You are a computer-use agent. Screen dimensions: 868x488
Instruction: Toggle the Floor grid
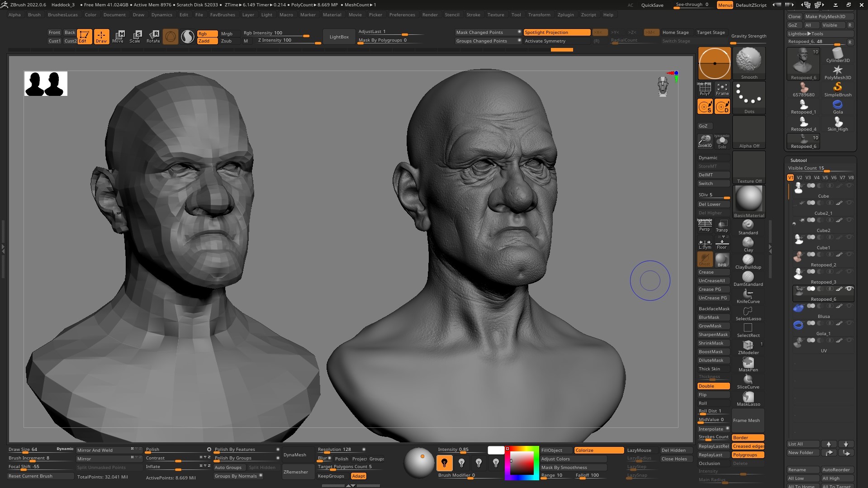tap(722, 243)
